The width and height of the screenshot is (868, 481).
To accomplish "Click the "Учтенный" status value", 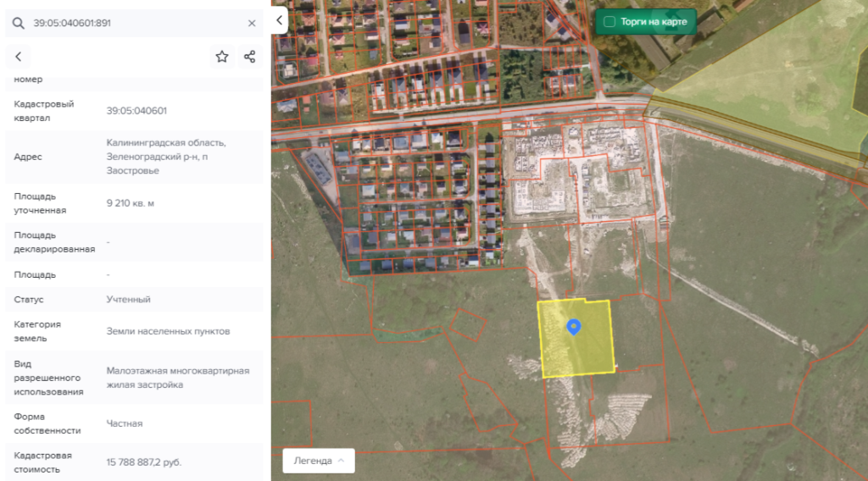I will pyautogui.click(x=129, y=300).
